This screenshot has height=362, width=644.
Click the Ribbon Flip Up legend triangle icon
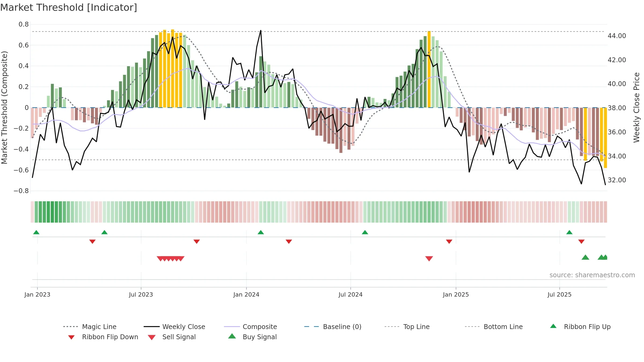click(553, 326)
